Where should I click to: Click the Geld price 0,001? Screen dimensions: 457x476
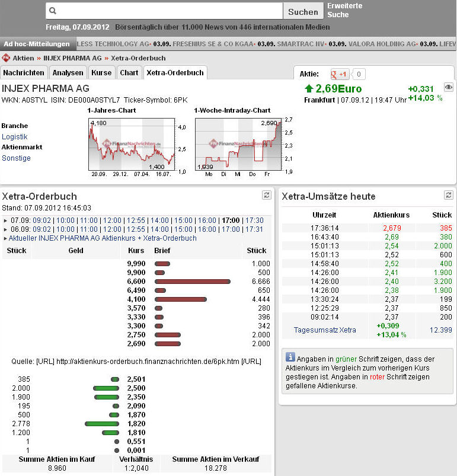click(x=136, y=450)
